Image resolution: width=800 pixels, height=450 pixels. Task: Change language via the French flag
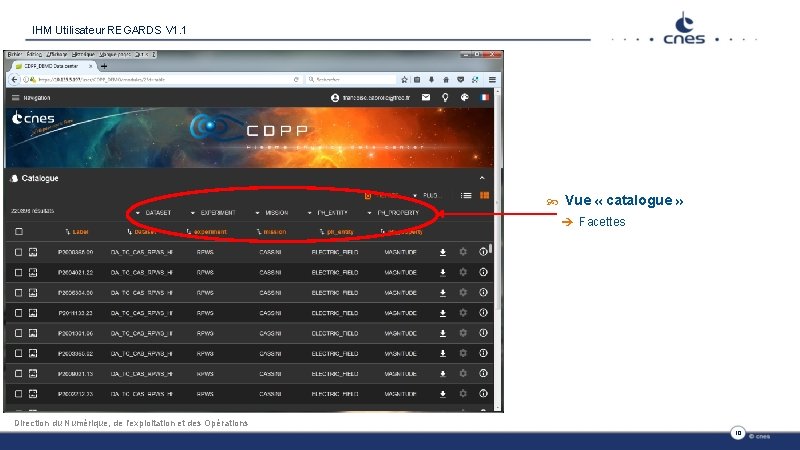click(x=484, y=97)
